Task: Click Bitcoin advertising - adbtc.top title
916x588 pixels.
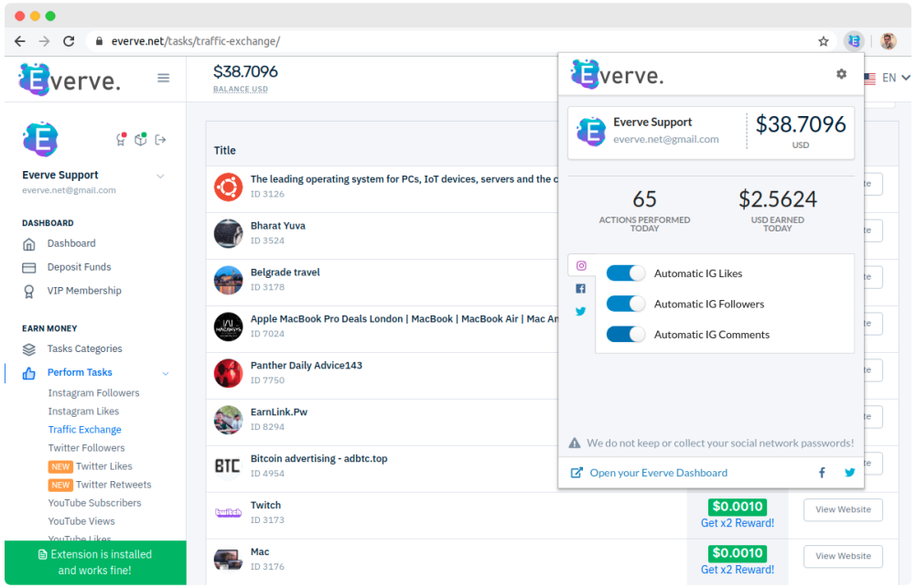Action: pos(319,458)
